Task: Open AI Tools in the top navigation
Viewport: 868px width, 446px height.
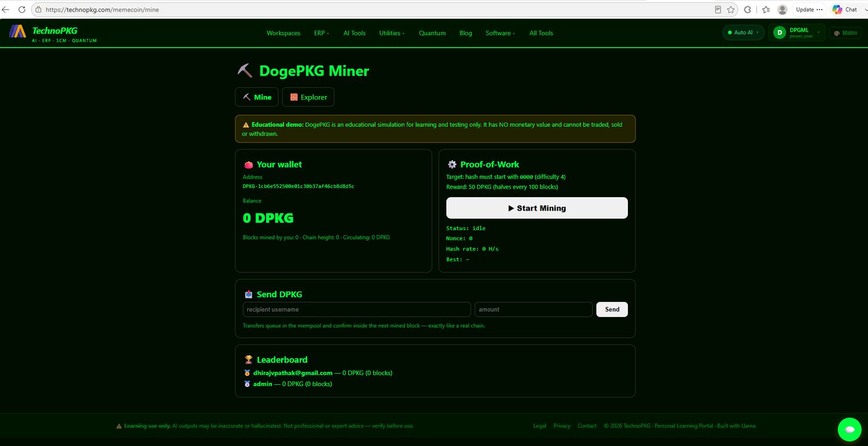Action: tap(354, 33)
